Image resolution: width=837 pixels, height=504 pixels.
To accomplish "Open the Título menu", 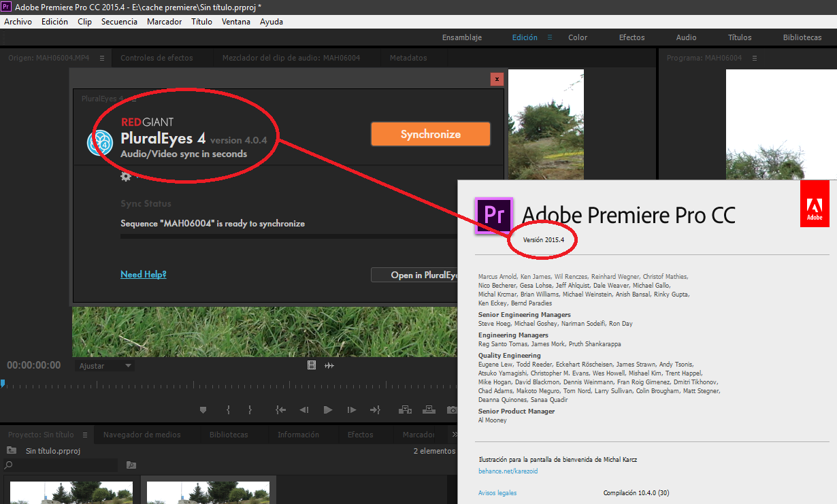I will click(x=201, y=22).
